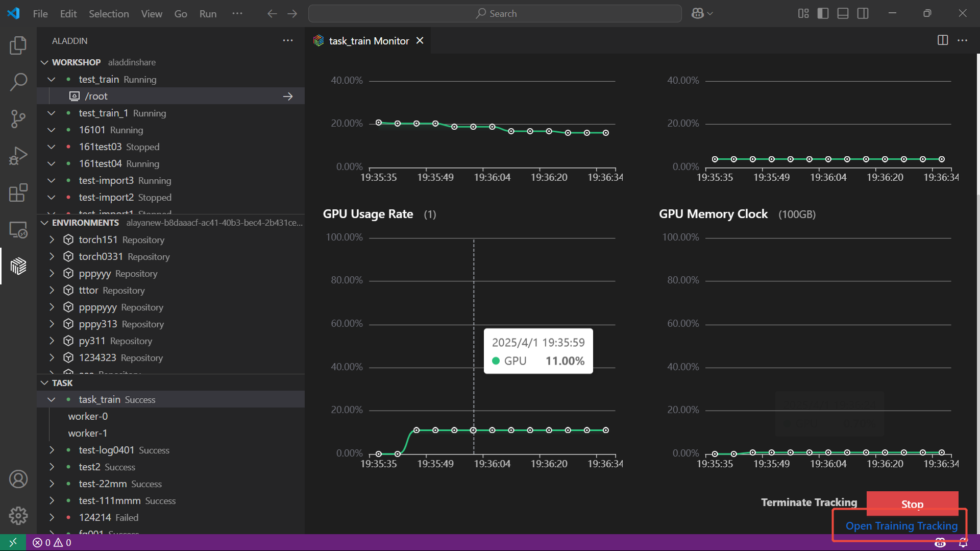Toggle the primary side bar layout button
The height and width of the screenshot is (551, 980).
pyautogui.click(x=823, y=14)
